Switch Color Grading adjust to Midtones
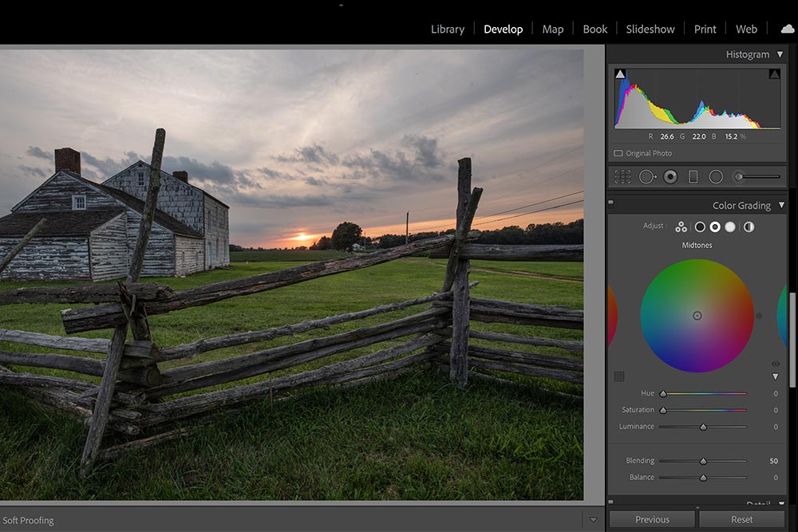Screen dimensions: 798x532 [x=715, y=227]
